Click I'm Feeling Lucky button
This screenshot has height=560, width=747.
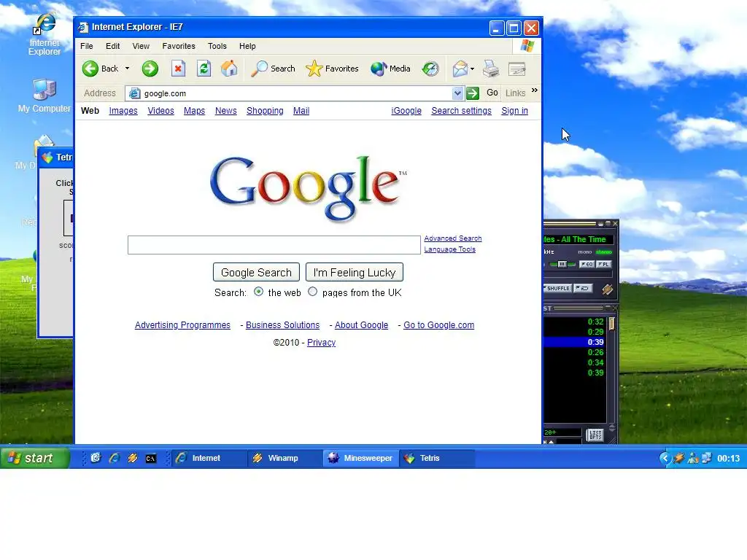point(355,273)
